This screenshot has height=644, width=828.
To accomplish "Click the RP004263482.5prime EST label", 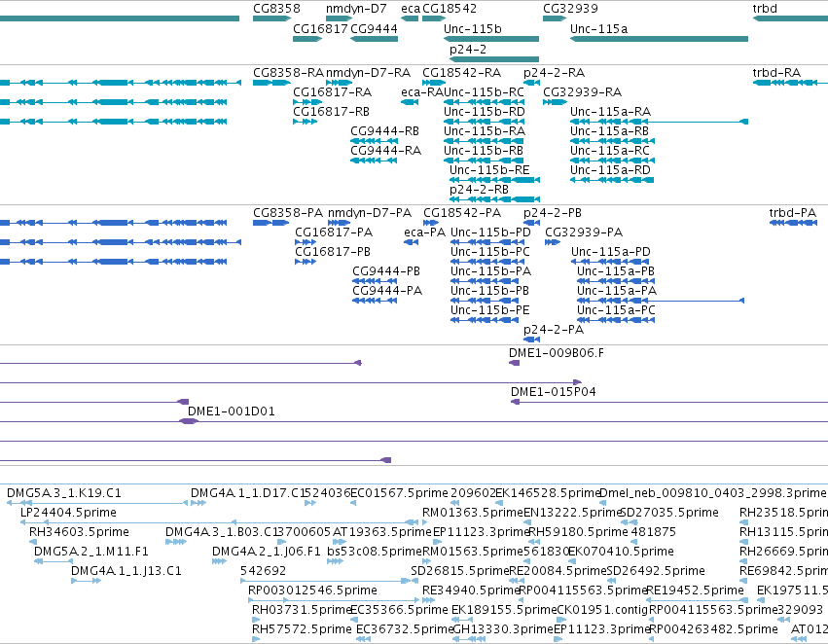I will [x=713, y=629].
